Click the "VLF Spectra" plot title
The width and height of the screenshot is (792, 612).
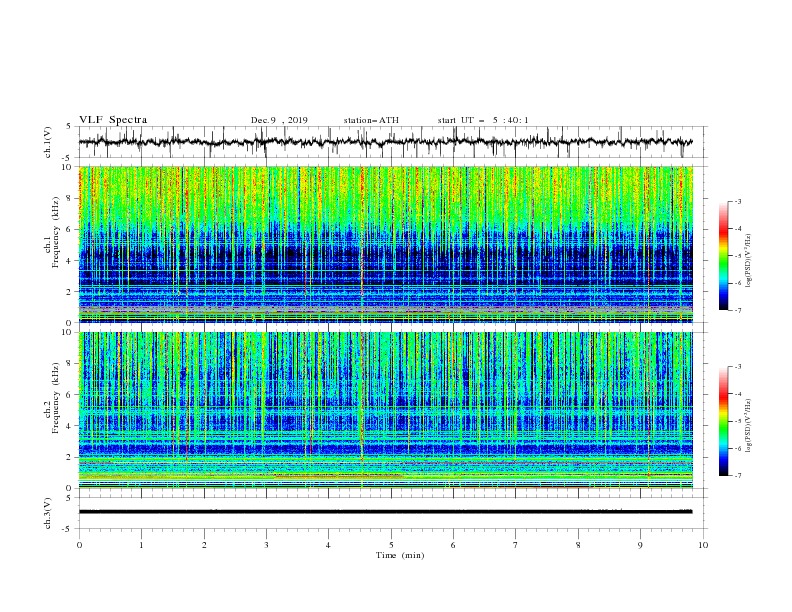pos(113,120)
